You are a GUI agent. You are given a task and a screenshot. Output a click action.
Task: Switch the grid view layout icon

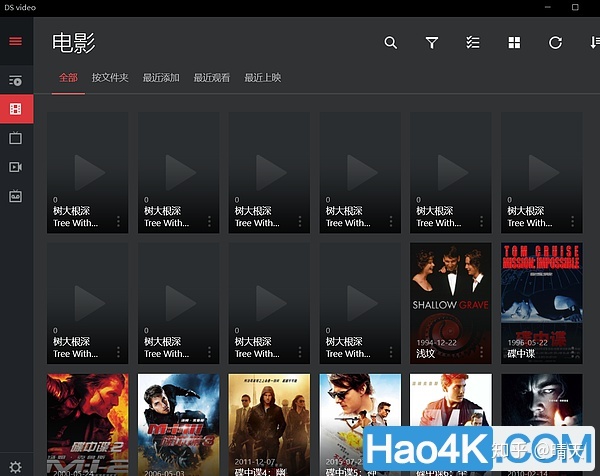pos(514,42)
